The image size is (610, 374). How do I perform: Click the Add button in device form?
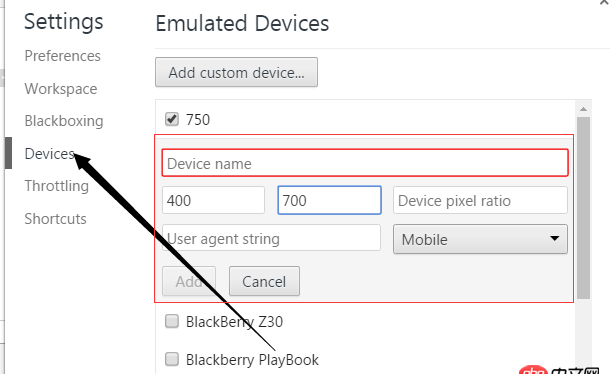click(x=189, y=281)
